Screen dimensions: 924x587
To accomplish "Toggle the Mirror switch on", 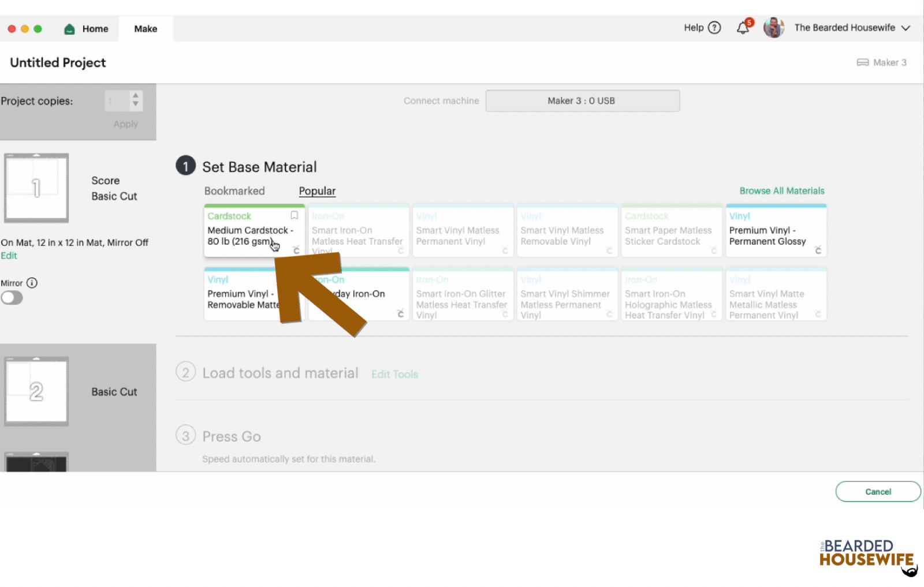I will coord(12,298).
